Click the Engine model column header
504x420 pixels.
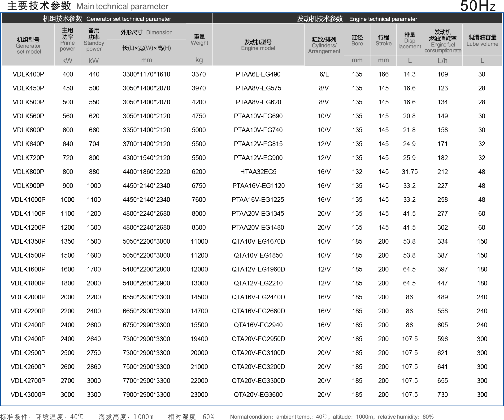pyautogui.click(x=258, y=45)
